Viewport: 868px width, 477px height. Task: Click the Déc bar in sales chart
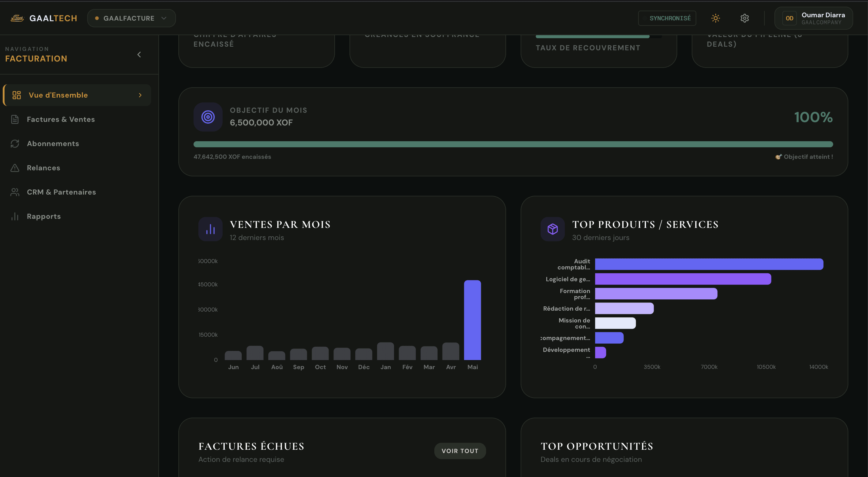(363, 354)
